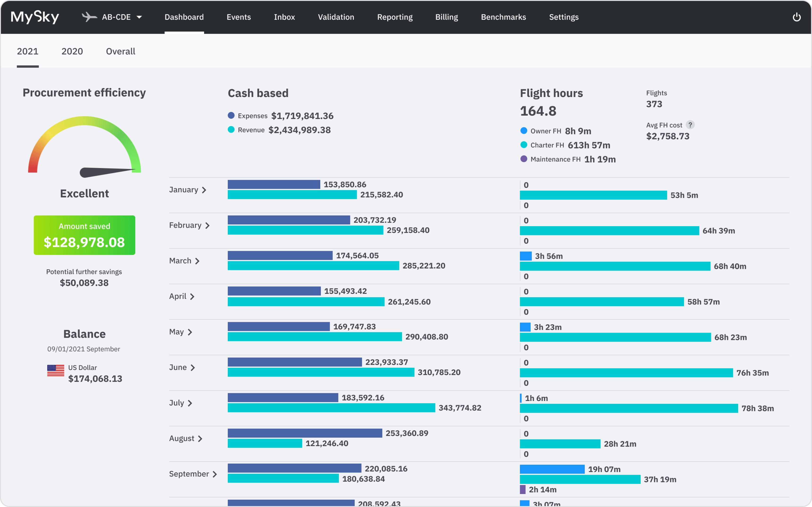Click the power/logout icon
This screenshot has height=507, width=812.
pos(797,17)
